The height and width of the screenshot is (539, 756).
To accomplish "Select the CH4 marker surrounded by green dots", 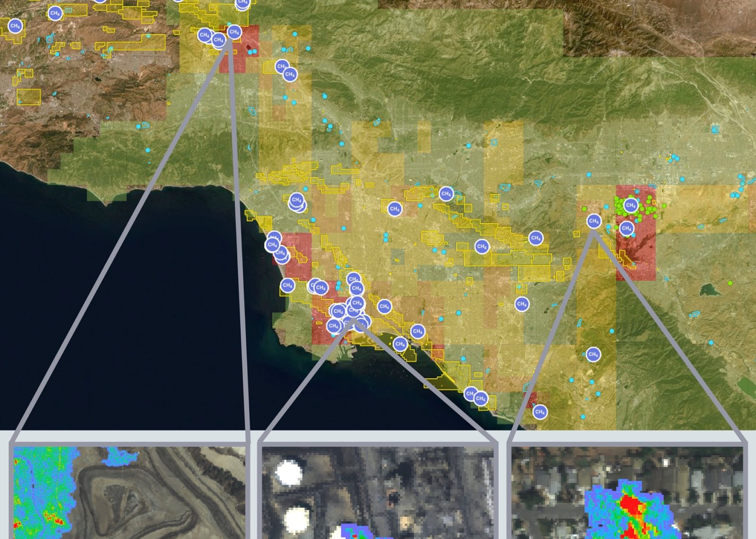I will click(x=631, y=205).
